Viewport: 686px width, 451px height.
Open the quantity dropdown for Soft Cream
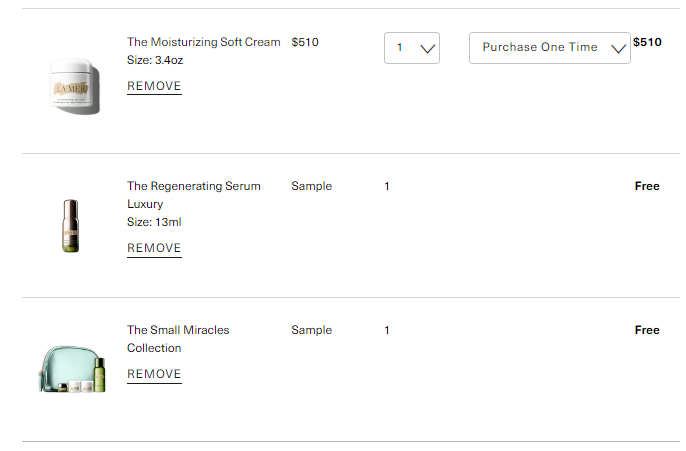412,48
